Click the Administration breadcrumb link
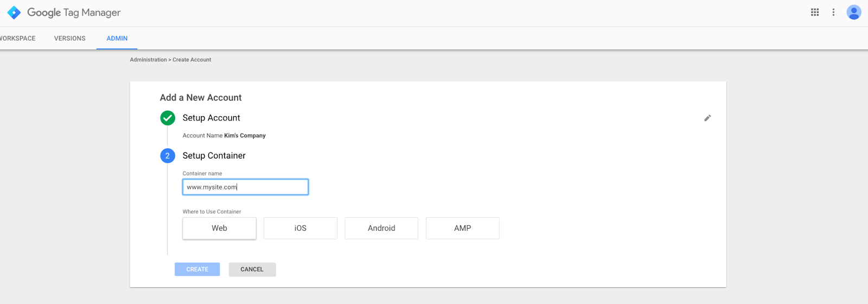Screen dimensions: 868x304 click(x=149, y=60)
